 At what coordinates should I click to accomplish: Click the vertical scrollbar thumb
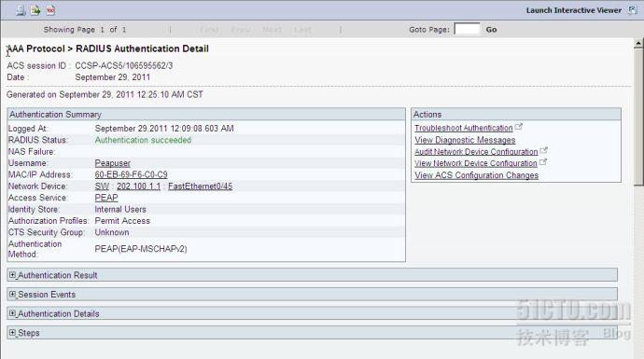click(638, 117)
